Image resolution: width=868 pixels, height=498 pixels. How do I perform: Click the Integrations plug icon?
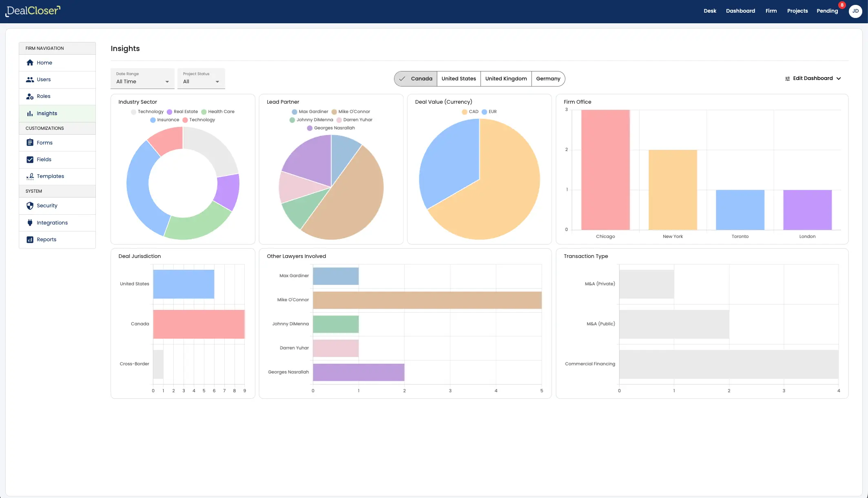30,222
